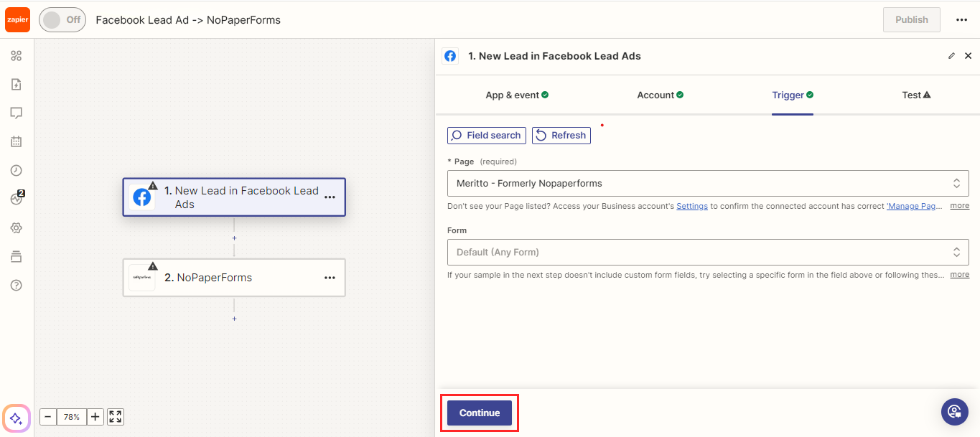Click the Zap title Facebook Lead Ad -> NoPaperForms
The image size is (980, 437).
[188, 20]
